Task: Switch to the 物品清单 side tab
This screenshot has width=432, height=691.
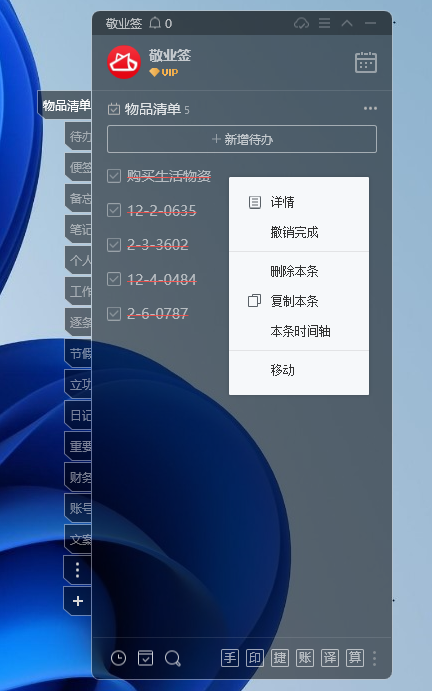Action: (x=64, y=105)
